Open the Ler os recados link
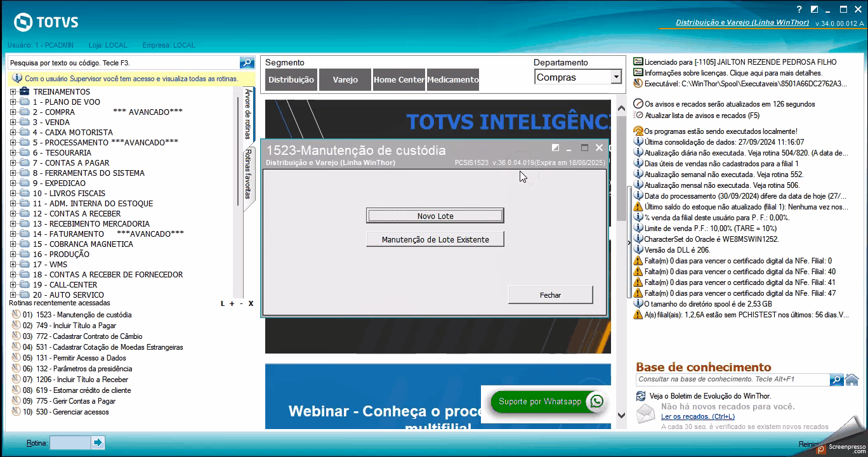The image size is (868, 457). 698,416
